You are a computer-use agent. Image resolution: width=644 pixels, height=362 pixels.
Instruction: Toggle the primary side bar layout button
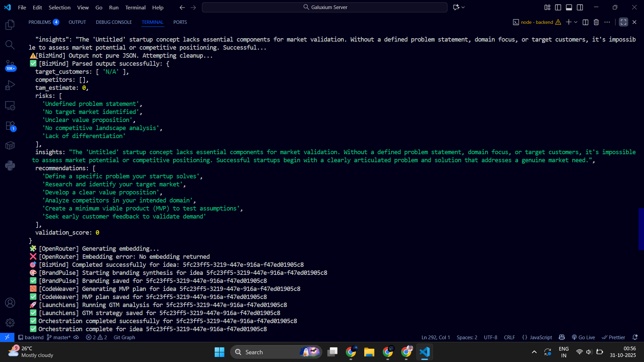(x=558, y=7)
